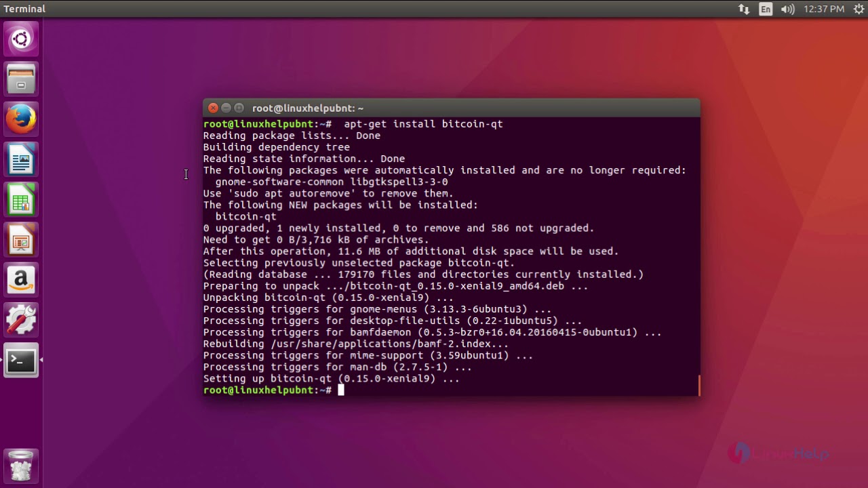Viewport: 868px width, 488px height.
Task: Open the Ubuntu Dash search launcher
Action: point(21,39)
